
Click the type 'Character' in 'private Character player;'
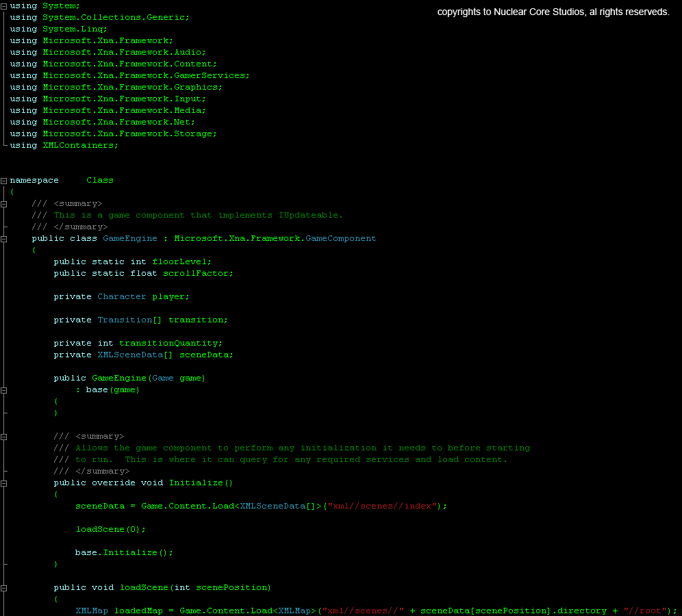click(122, 297)
